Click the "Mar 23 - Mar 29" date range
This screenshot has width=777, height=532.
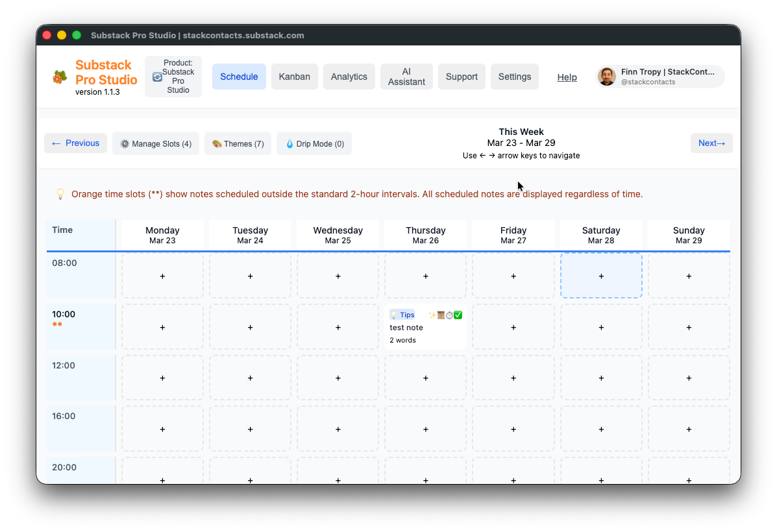pos(521,143)
